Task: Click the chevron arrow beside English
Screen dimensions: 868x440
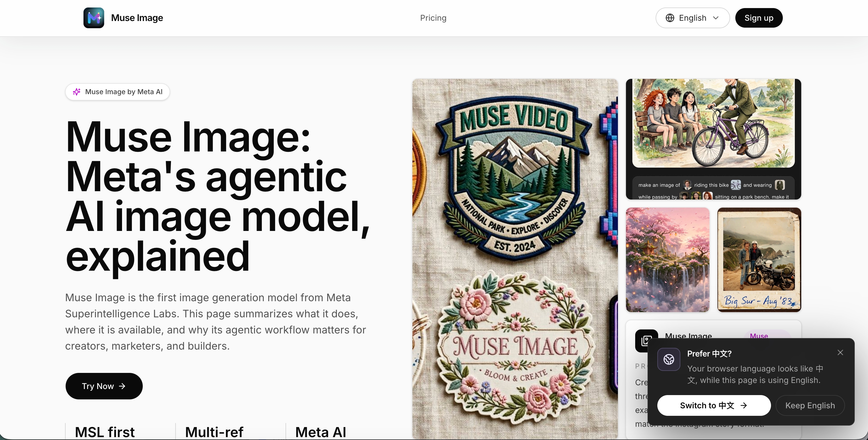Action: tap(716, 18)
